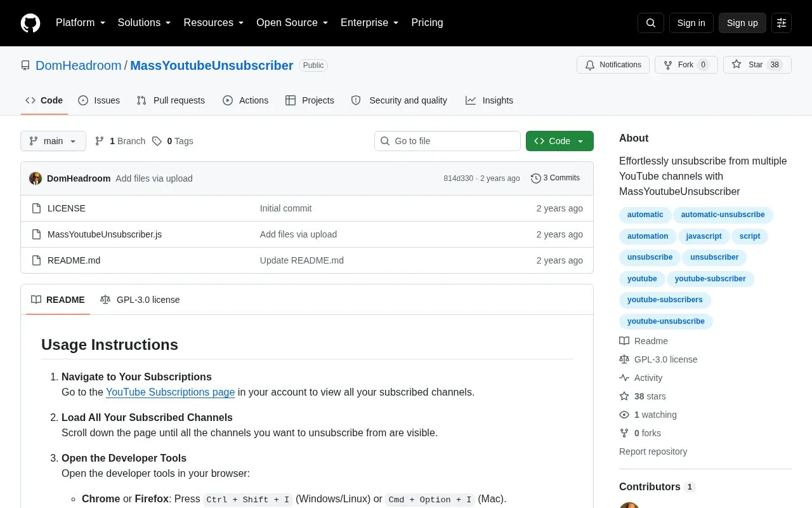This screenshot has width=812, height=508.
Task: Open the appearance settings icon beside Sign up
Action: [x=782, y=23]
